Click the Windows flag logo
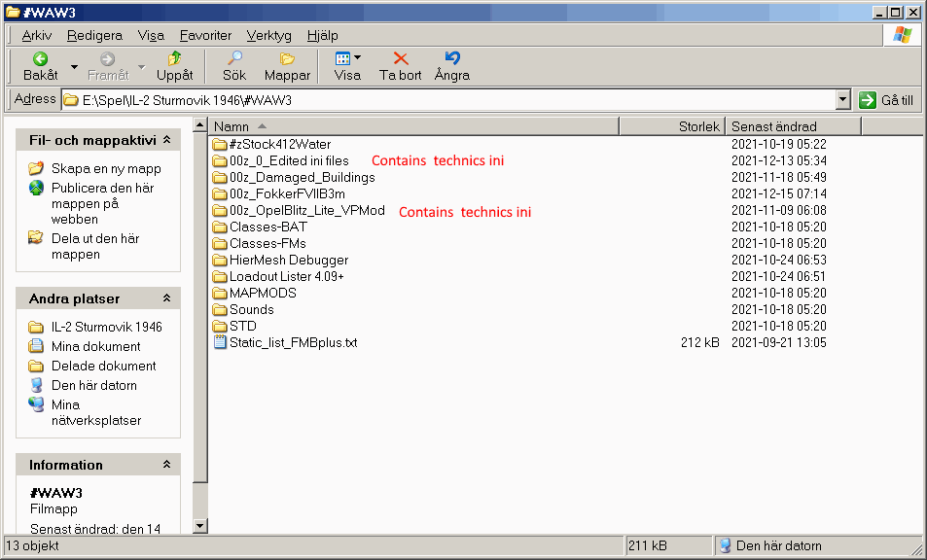Screen dimensions: 927x560 click(x=902, y=35)
